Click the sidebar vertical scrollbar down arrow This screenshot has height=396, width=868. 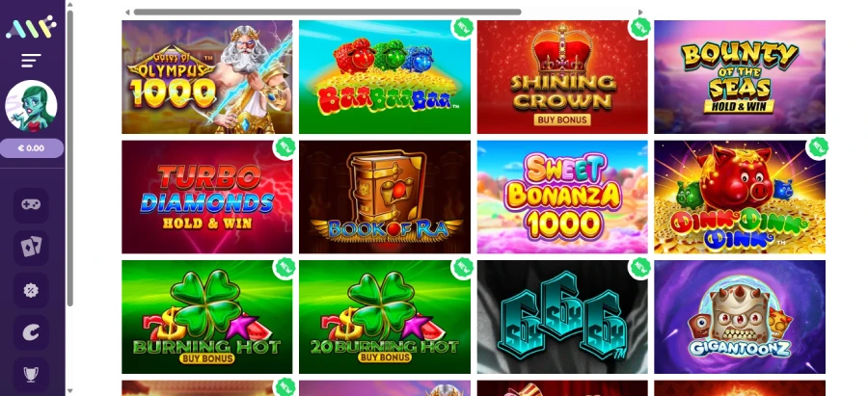69,391
